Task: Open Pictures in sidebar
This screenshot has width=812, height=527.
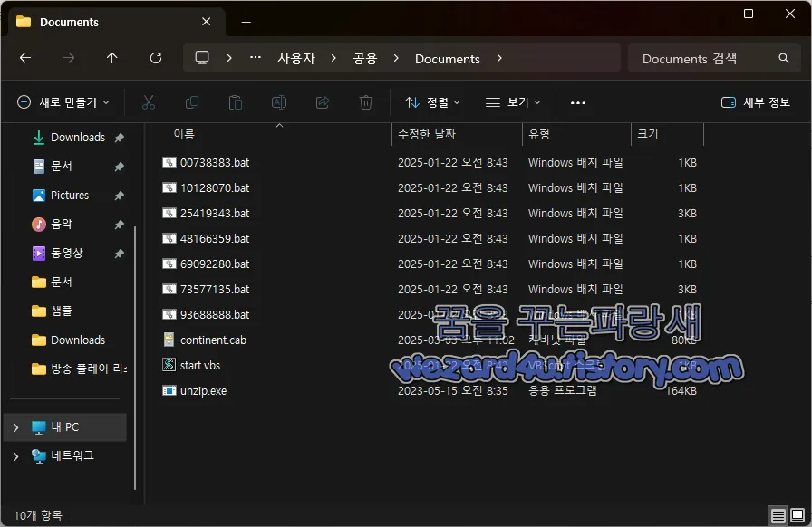Action: pyautogui.click(x=61, y=196)
